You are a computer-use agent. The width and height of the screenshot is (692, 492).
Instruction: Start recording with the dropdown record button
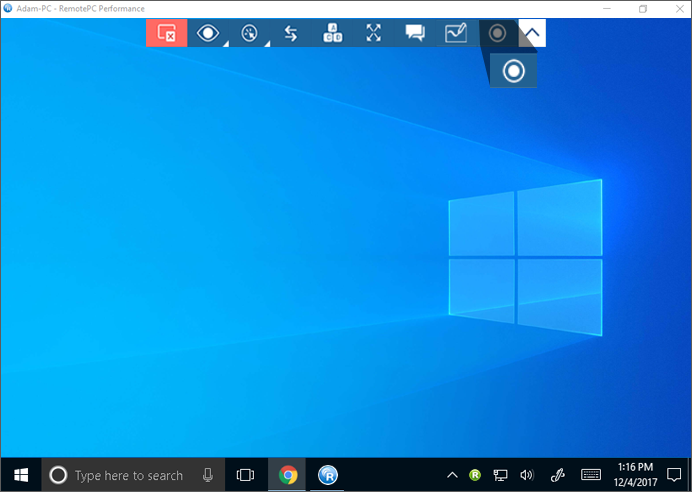pos(513,71)
